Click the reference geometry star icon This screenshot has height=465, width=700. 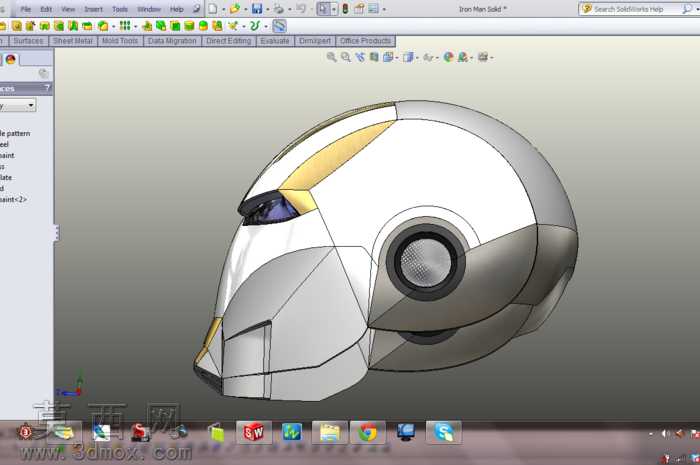(233, 26)
